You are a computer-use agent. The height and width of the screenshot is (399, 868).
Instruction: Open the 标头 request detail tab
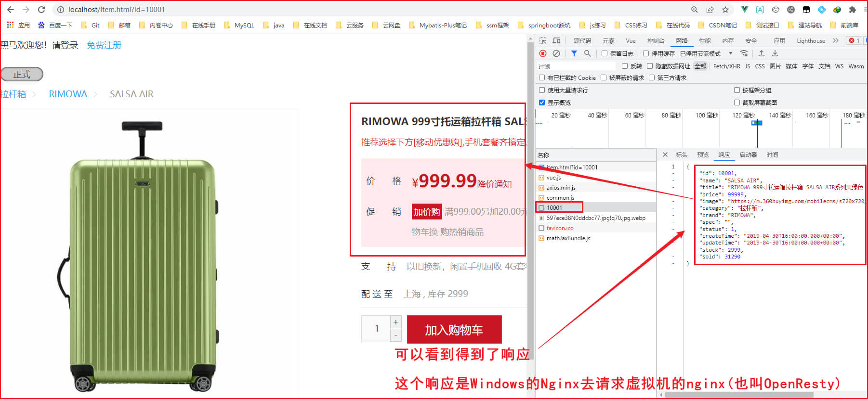[682, 154]
